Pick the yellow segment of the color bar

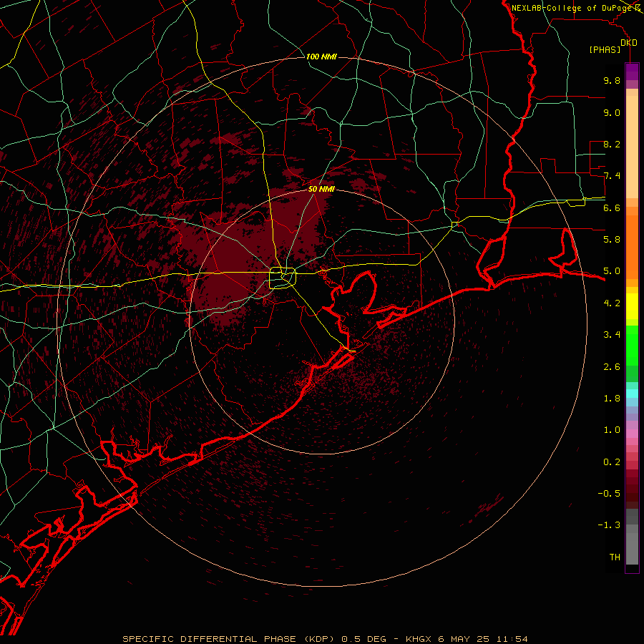[632, 306]
